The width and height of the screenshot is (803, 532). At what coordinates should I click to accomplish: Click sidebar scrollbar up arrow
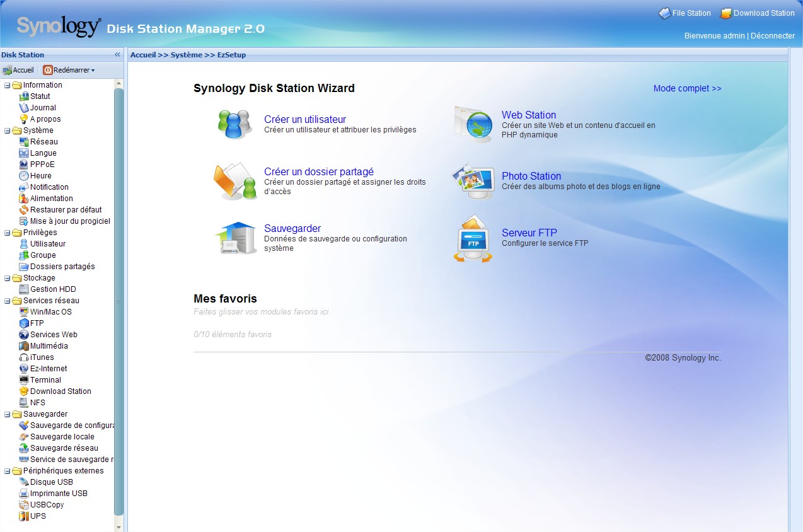click(118, 83)
